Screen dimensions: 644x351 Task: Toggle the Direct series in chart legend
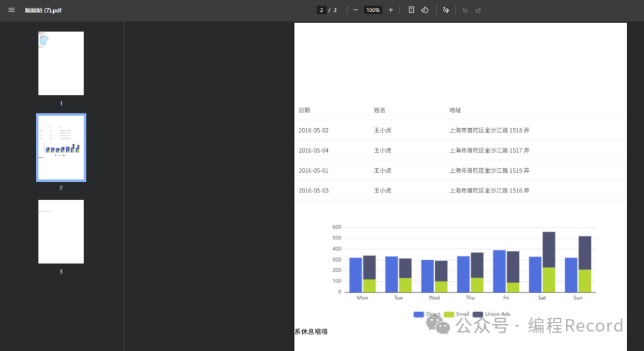click(x=426, y=314)
